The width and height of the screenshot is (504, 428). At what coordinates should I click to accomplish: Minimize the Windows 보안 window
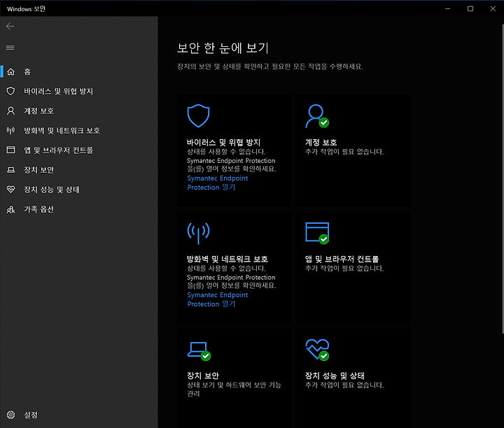tap(447, 8)
